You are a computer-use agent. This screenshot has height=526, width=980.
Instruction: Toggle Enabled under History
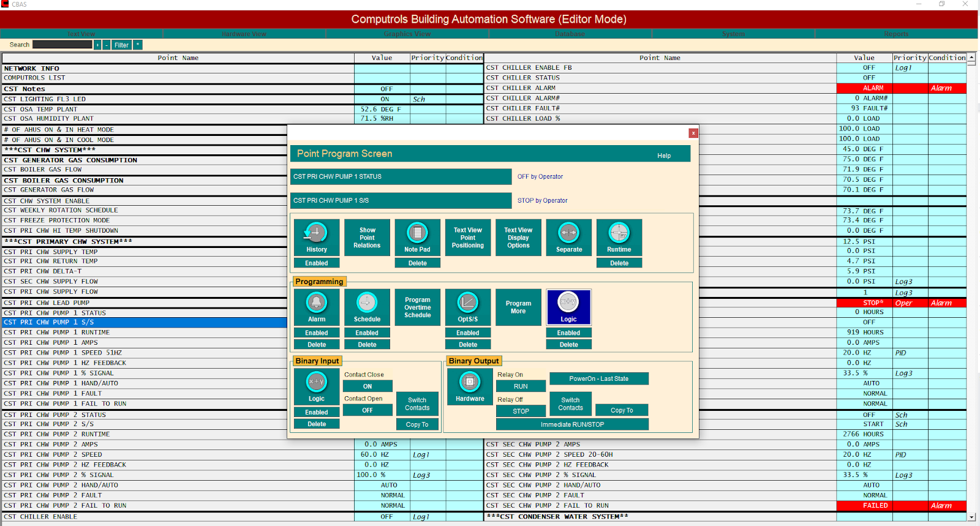tap(317, 263)
